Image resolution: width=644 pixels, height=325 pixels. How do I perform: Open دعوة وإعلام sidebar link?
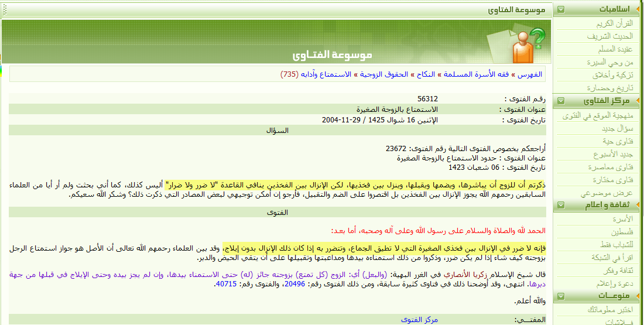(x=614, y=283)
